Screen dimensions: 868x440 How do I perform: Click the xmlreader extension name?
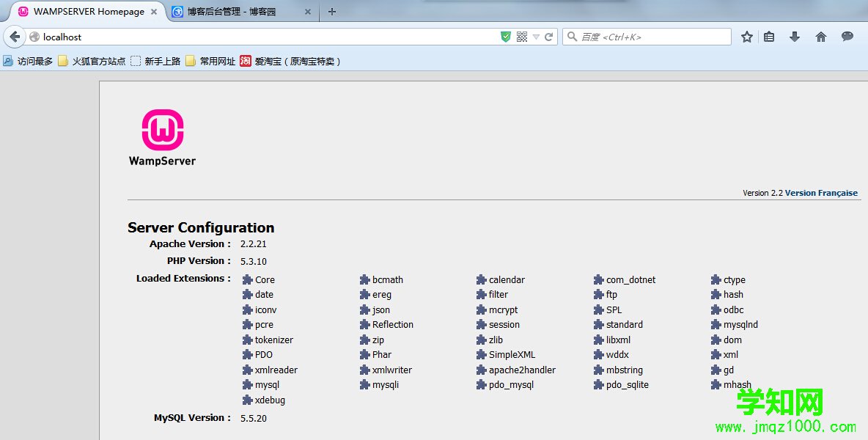276,370
